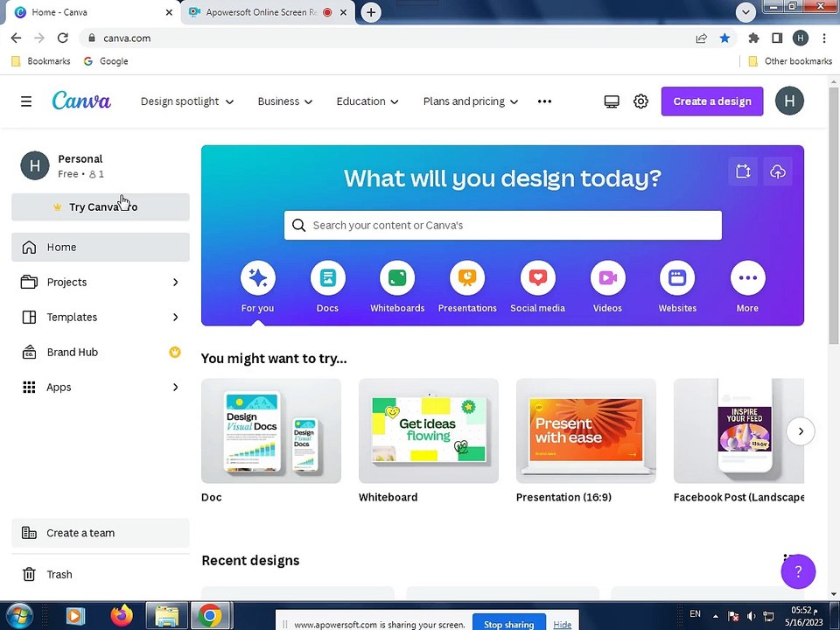Screen dimensions: 840x630
Task: Click the volume icon in system tray
Action: [751, 616]
